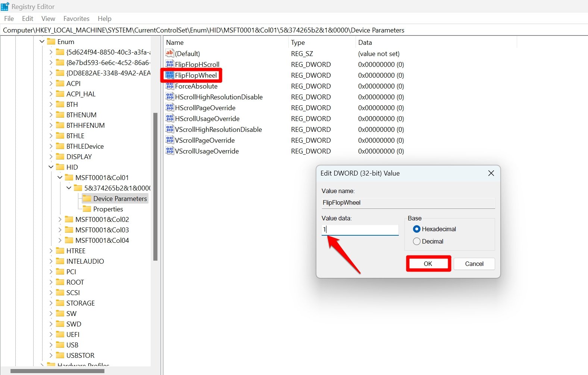Confirm the DWORD edit with OK
The image size is (588, 375).
click(x=428, y=264)
